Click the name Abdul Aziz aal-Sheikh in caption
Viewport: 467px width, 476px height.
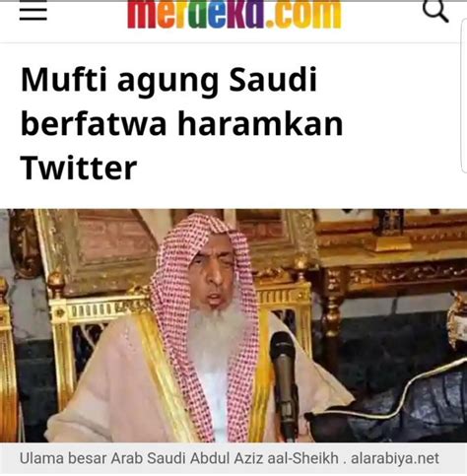click(x=264, y=458)
